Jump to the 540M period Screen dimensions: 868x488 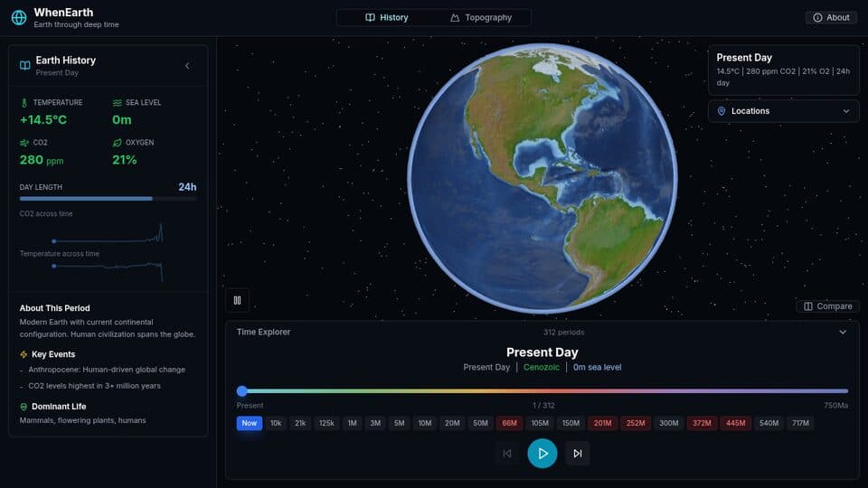[769, 423]
